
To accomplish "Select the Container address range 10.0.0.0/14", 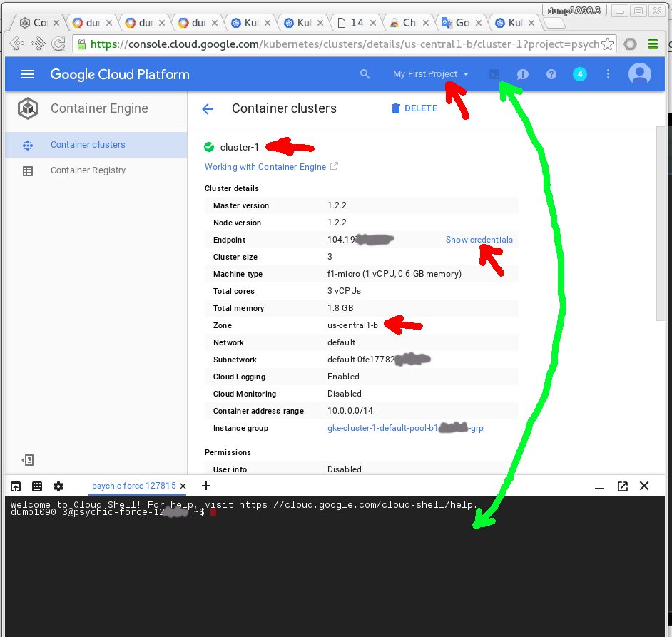I will coord(350,411).
